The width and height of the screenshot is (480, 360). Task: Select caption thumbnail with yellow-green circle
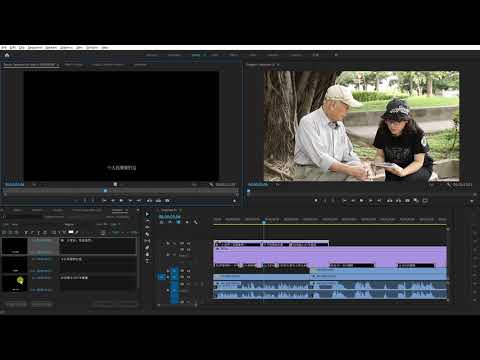click(x=15, y=283)
